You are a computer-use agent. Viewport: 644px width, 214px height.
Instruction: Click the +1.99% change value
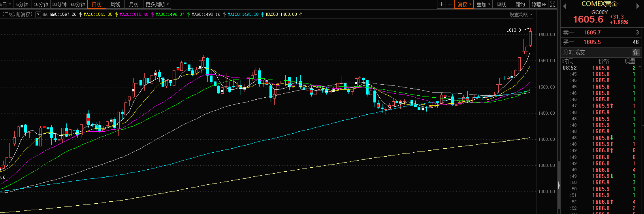click(619, 22)
